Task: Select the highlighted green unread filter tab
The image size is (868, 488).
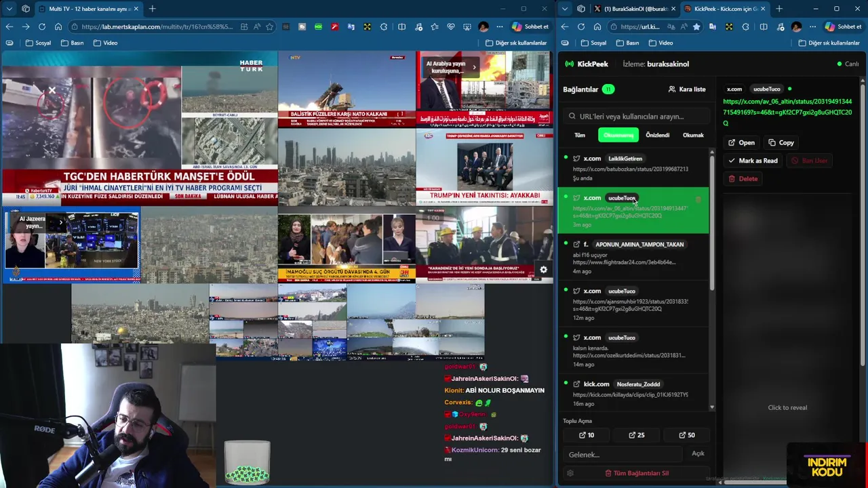Action: click(618, 135)
